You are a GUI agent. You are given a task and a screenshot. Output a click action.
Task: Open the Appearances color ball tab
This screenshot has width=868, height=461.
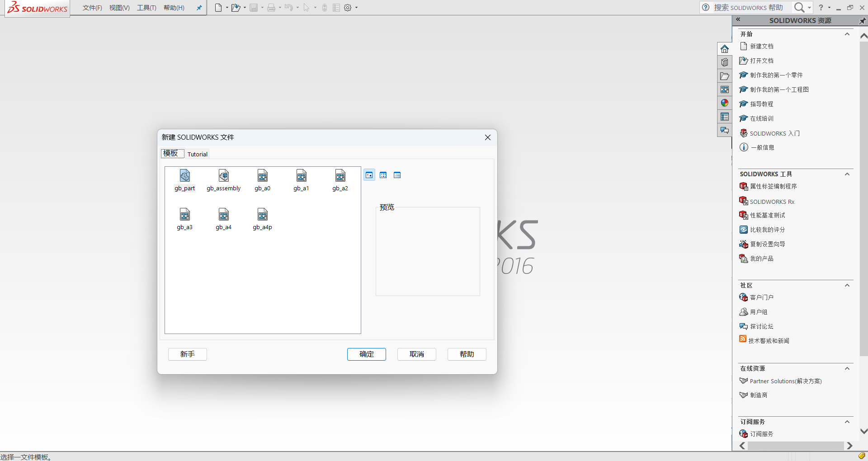click(x=725, y=103)
